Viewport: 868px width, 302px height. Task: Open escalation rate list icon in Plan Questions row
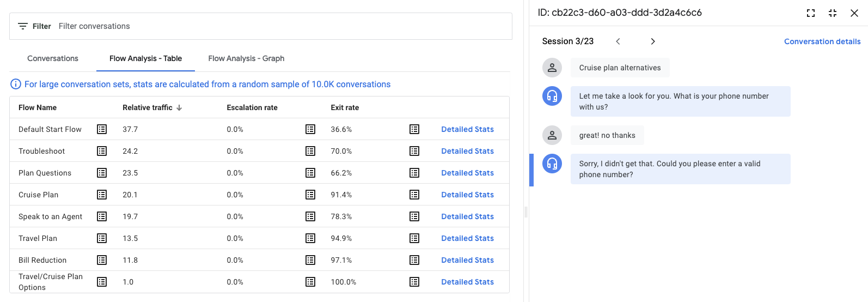tap(310, 173)
